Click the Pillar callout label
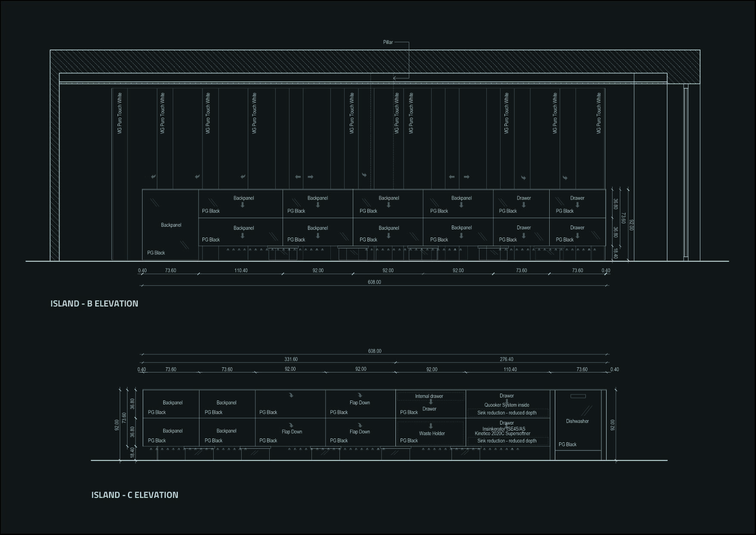This screenshot has height=535, width=756. click(388, 42)
